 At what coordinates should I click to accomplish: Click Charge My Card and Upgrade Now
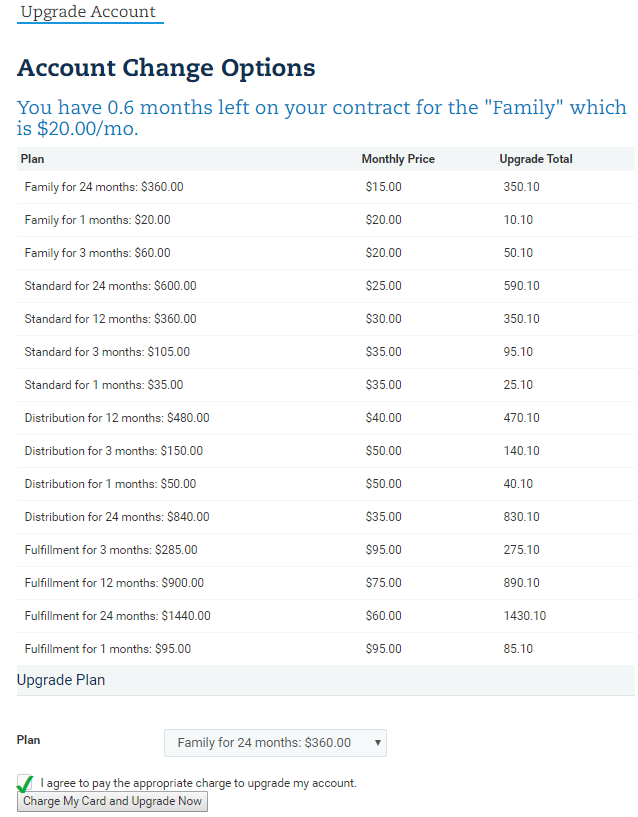point(112,801)
